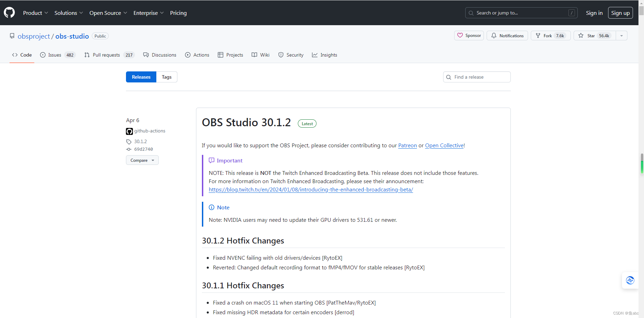
Task: Click the 30.1.1 Hotfix Changes heading
Action: tap(243, 286)
